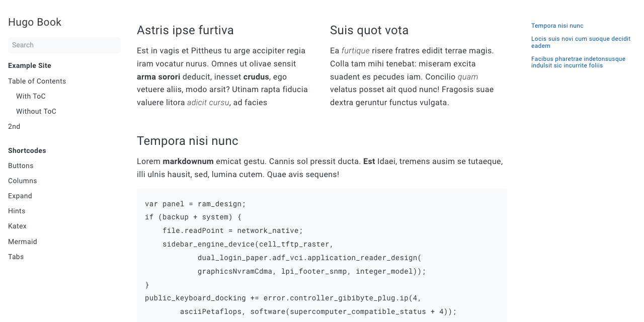Open the 2nd sidebar link

(14, 126)
